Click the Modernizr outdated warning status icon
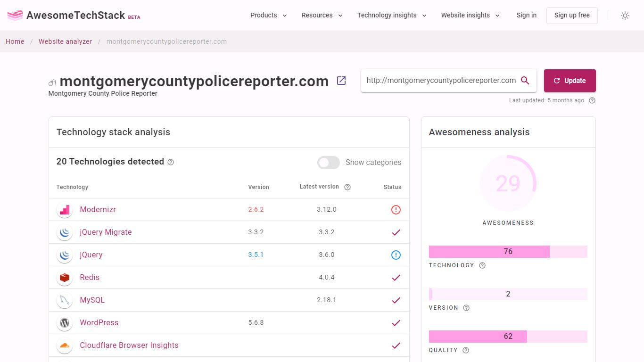Screen dimensions: 644x362 [x=396, y=210]
